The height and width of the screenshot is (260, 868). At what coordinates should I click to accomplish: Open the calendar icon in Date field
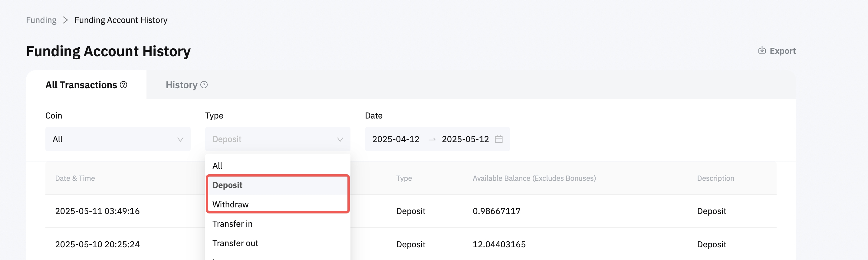[x=499, y=139]
